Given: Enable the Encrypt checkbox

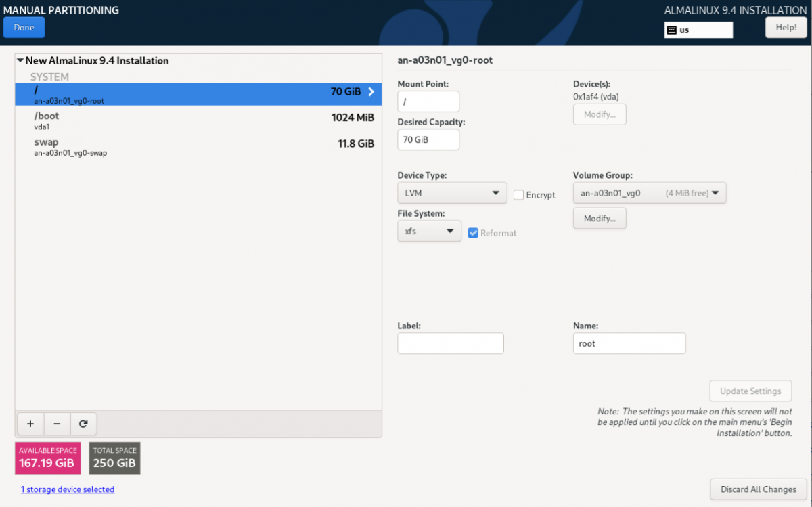Looking at the screenshot, I should pyautogui.click(x=519, y=195).
